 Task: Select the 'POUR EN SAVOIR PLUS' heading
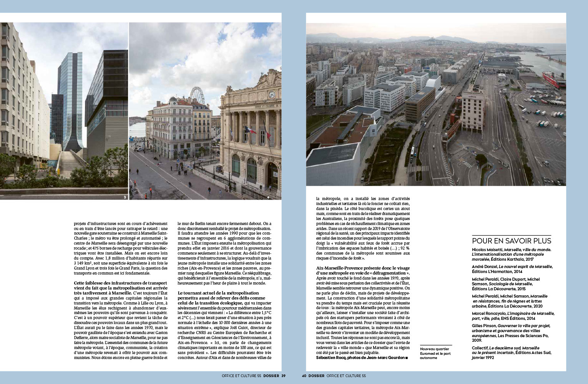(x=511, y=241)
